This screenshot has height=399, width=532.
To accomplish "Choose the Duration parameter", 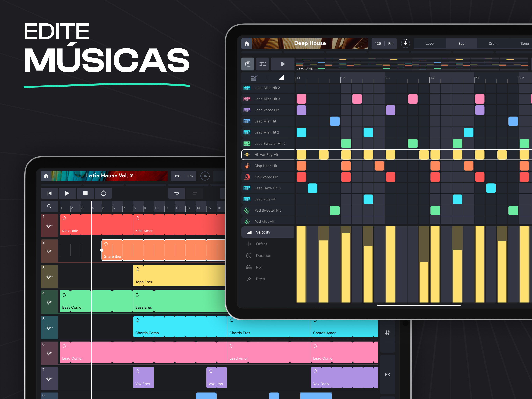I will [x=268, y=256].
